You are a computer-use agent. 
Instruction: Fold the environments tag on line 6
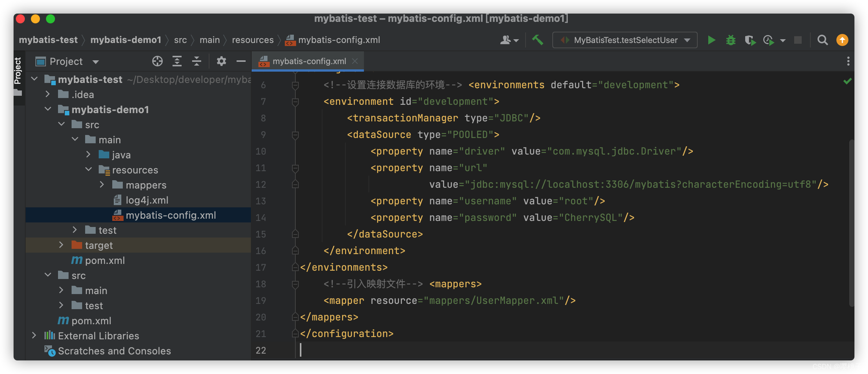pyautogui.click(x=295, y=85)
